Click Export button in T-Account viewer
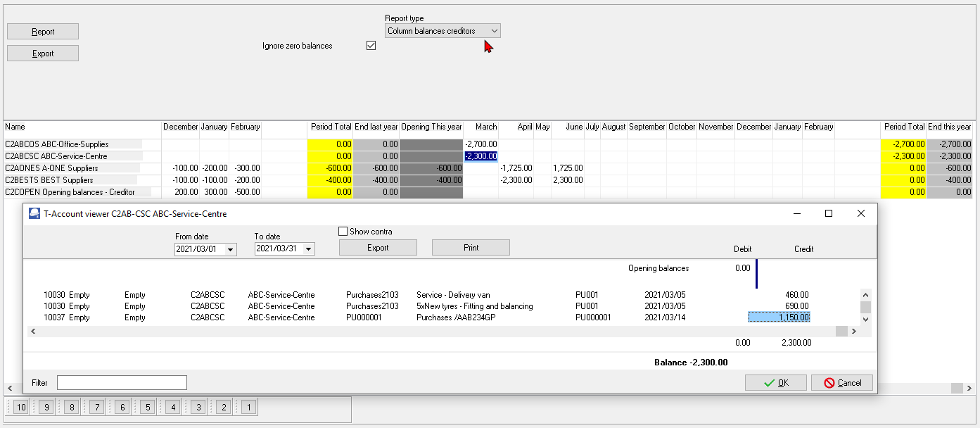 (378, 248)
